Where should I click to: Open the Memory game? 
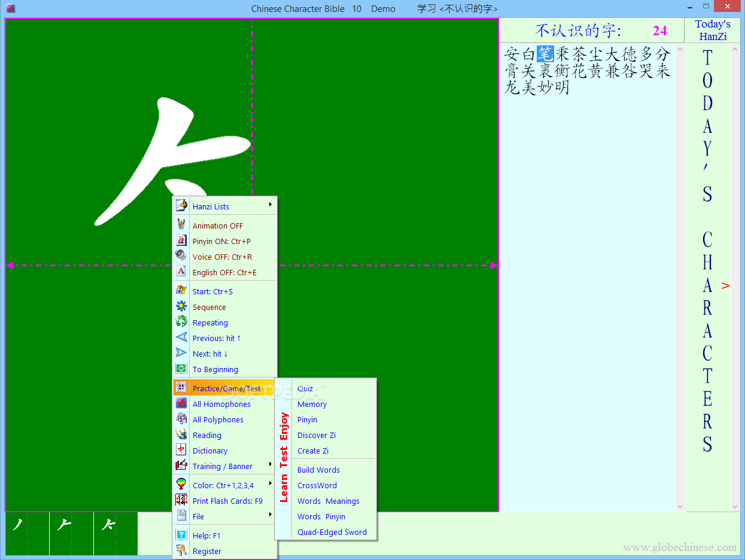click(x=312, y=404)
